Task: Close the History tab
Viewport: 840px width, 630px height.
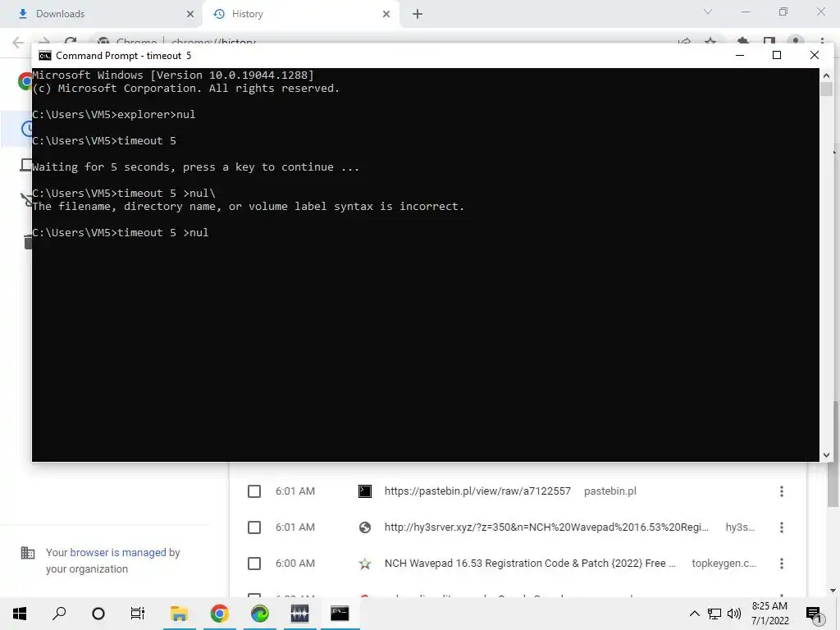Action: click(386, 14)
